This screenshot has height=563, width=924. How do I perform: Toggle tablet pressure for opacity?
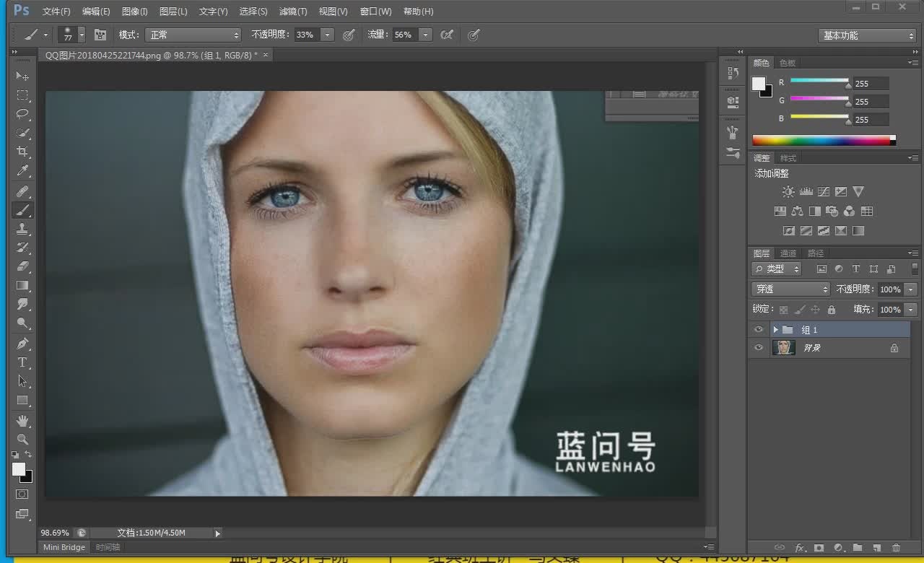point(349,35)
